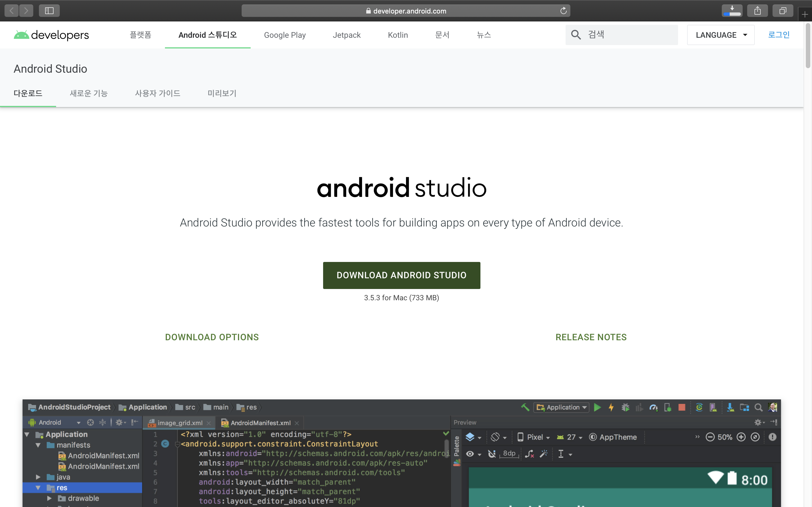Click the Safari share icon
Image resolution: width=812 pixels, height=507 pixels.
pyautogui.click(x=757, y=11)
